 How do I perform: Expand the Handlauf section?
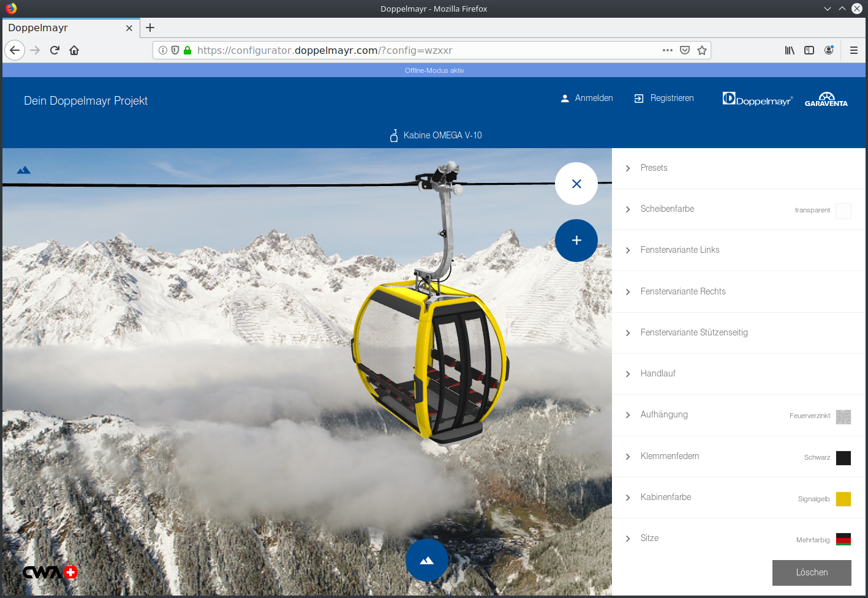(739, 374)
